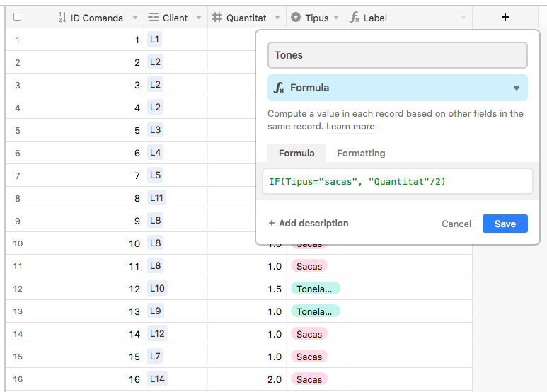Follow the Learn more link

click(x=350, y=126)
